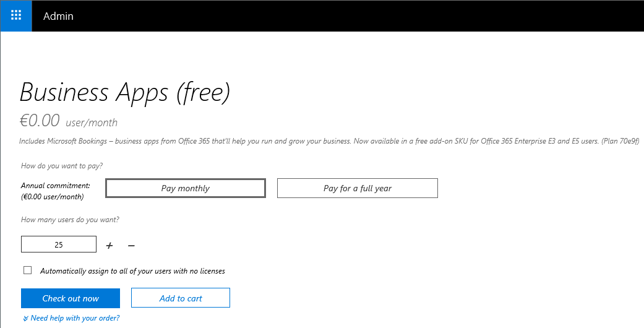Click the €0.00 user/month price text
Viewport: 644px width, 328px height.
pyautogui.click(x=68, y=121)
